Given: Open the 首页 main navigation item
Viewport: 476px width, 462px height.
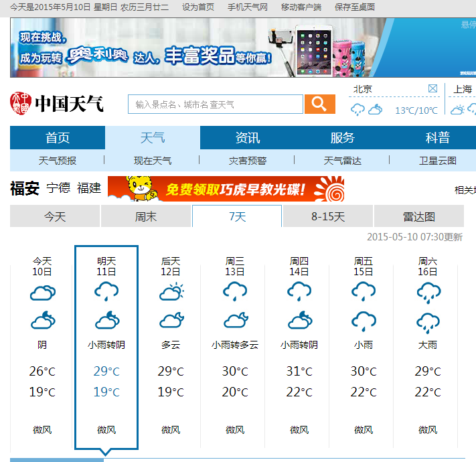Looking at the screenshot, I should [x=58, y=138].
